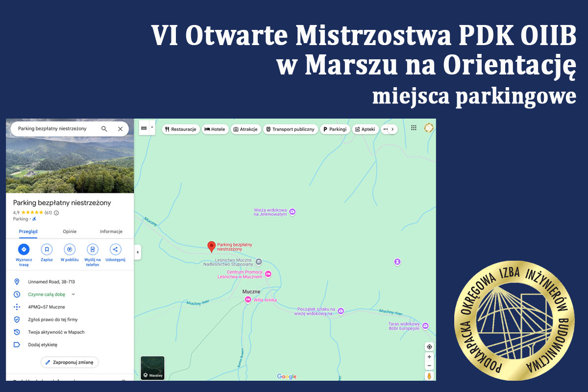Open the Warstwy map layers thumbnail

click(152, 368)
